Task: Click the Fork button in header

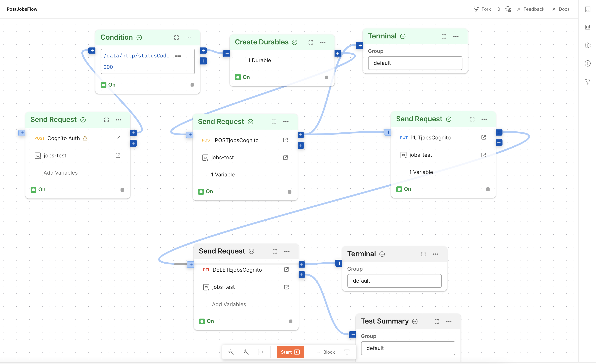Action: point(482,9)
